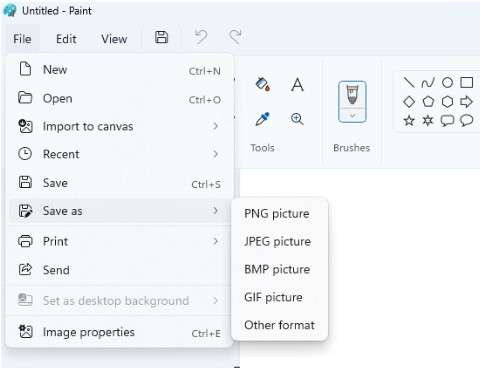The height and width of the screenshot is (372, 486).
Task: Choose the Rectangle shape
Action: pos(466,82)
